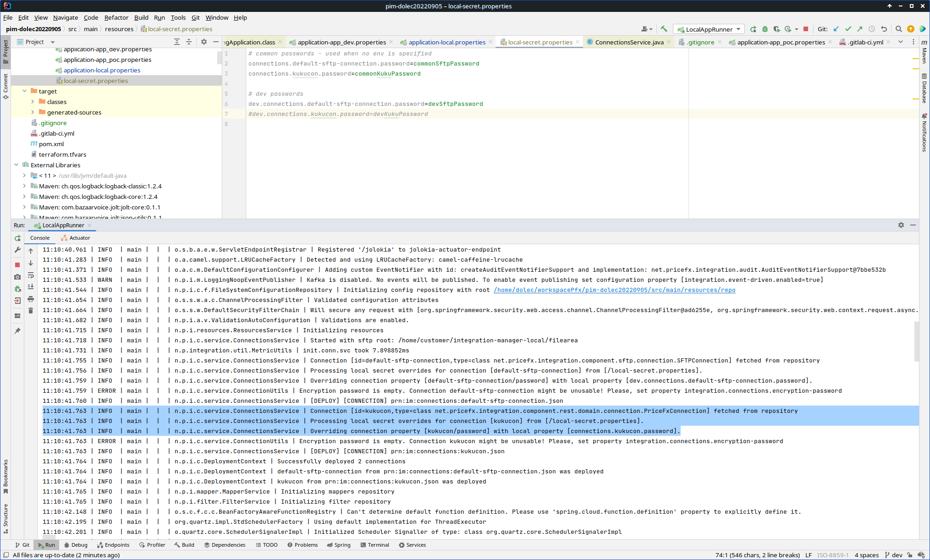Toggle the Maven tool window
The image size is (930, 560).
924,51
